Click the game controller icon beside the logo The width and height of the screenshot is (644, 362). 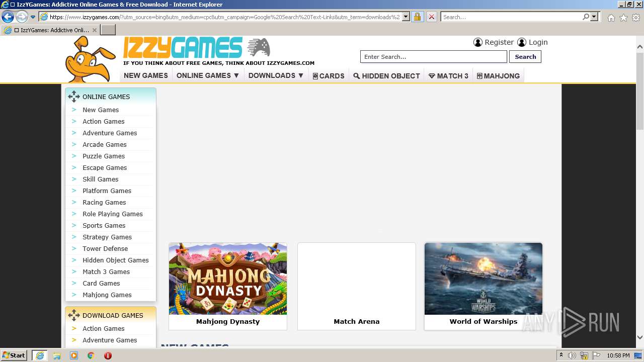[259, 47]
